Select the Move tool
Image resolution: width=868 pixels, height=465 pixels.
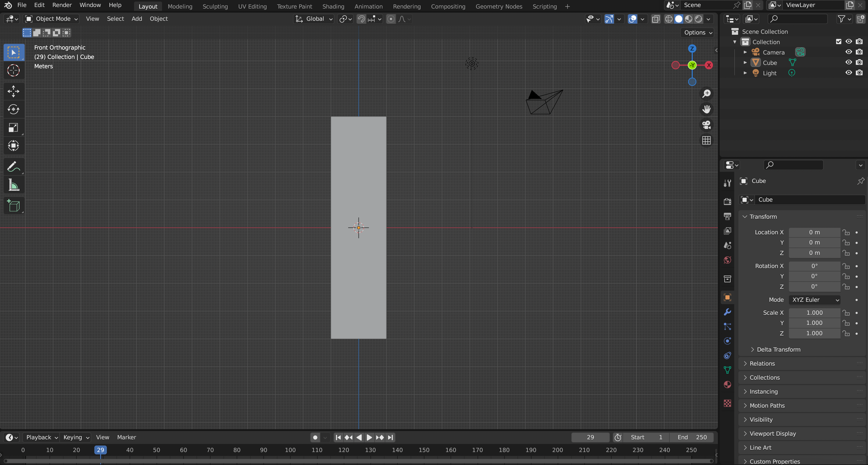pos(13,91)
